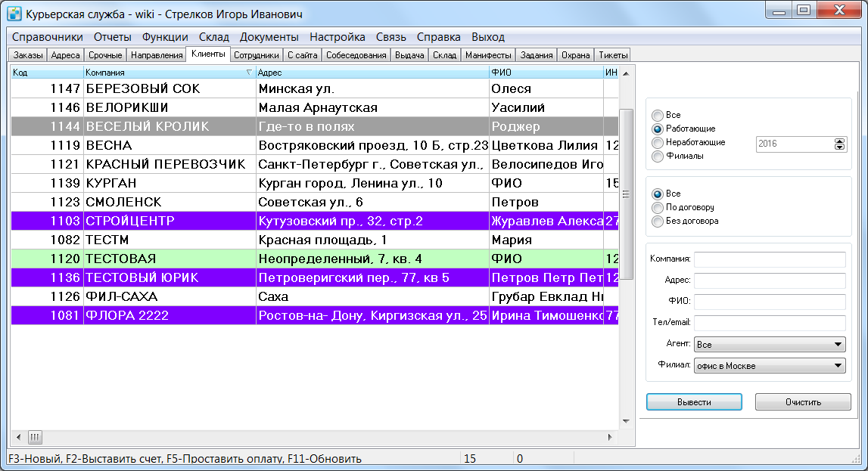This screenshot has width=868, height=471.
Task: Switch to the 'Манифесты' tab
Action: (488, 55)
